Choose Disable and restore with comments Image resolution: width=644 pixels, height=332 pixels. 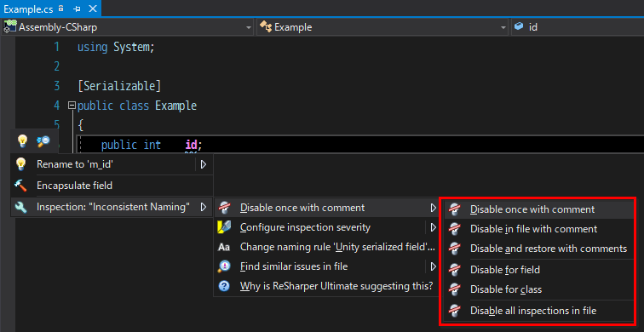pyautogui.click(x=540, y=249)
